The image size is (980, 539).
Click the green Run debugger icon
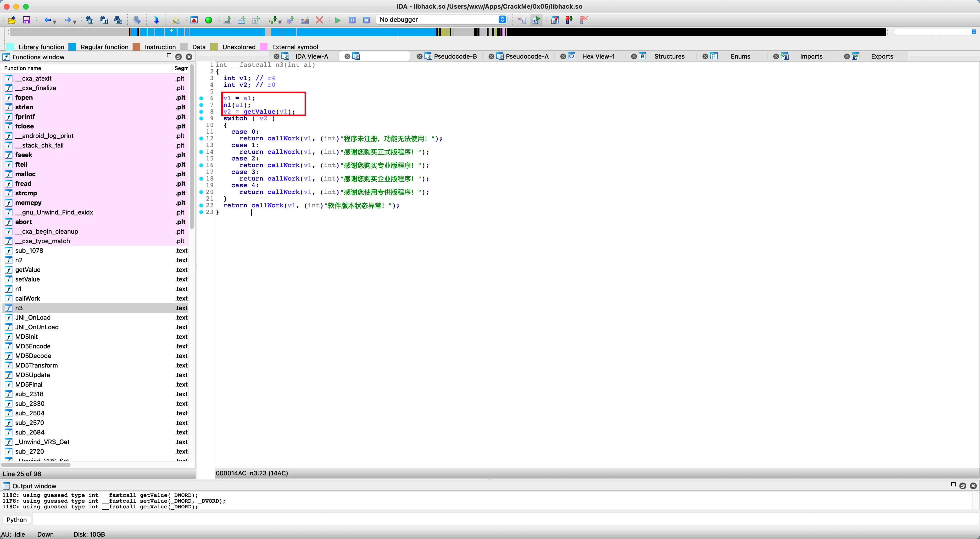point(338,20)
